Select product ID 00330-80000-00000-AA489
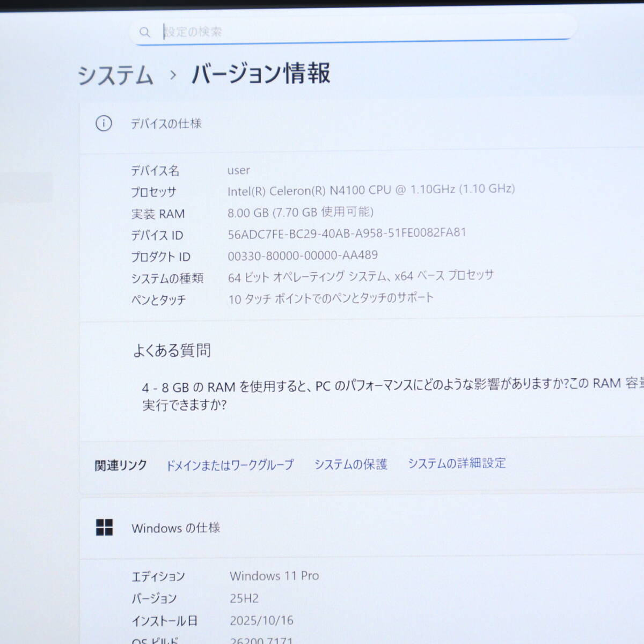The width and height of the screenshot is (644, 644). tap(303, 255)
